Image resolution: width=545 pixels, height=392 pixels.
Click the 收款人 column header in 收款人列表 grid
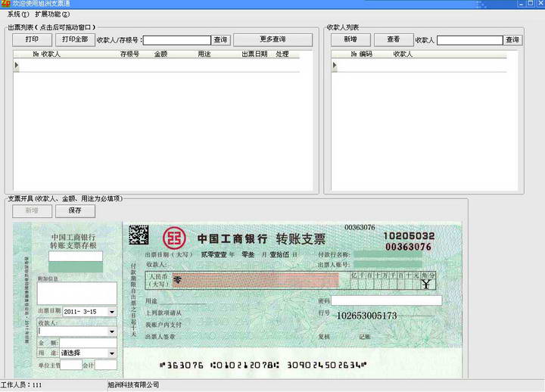pos(403,54)
